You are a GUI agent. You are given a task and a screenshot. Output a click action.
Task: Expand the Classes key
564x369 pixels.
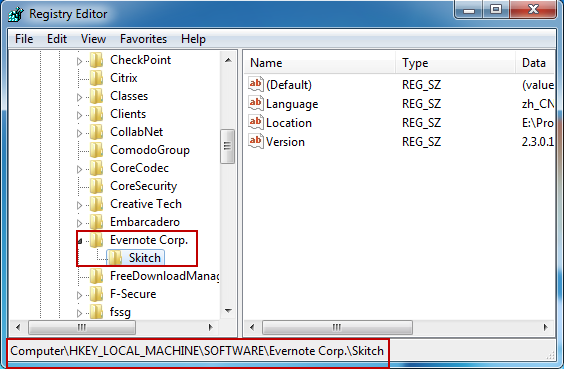(x=79, y=97)
